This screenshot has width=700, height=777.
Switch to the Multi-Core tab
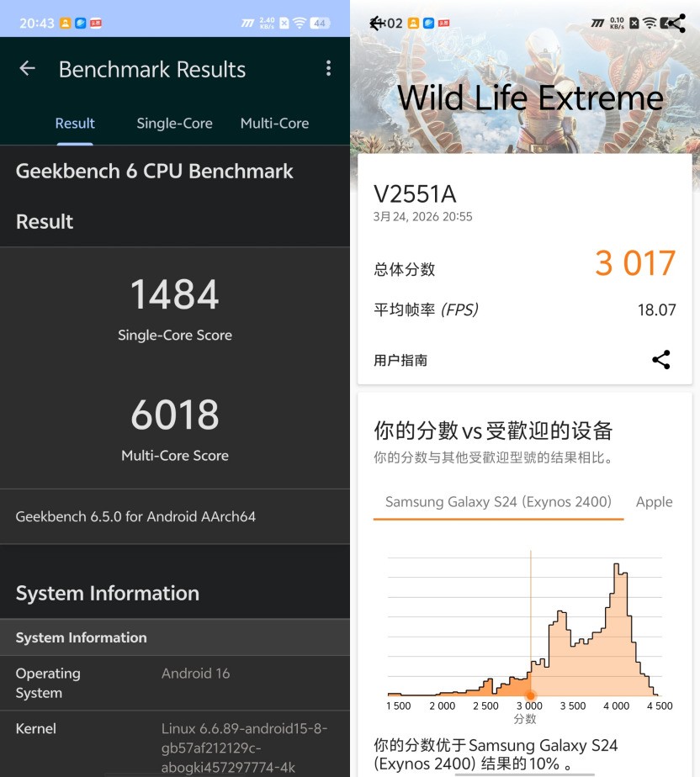click(x=274, y=123)
